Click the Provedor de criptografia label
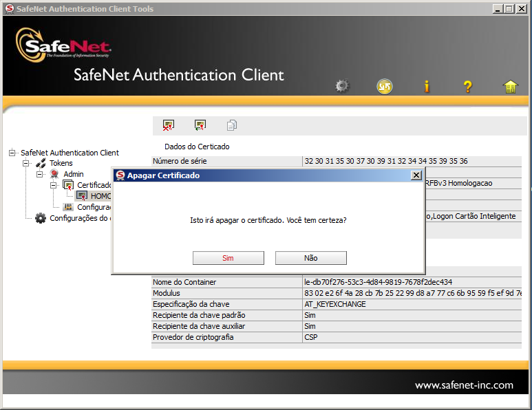Image resolution: width=532 pixels, height=410 pixels. [193, 337]
